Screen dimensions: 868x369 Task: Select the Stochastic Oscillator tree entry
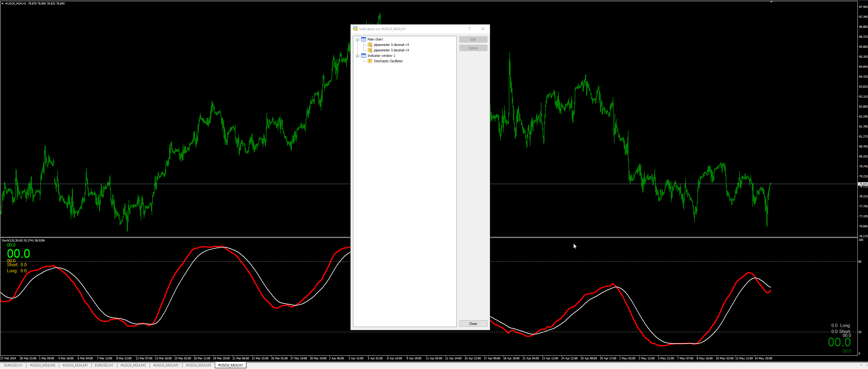pos(388,61)
